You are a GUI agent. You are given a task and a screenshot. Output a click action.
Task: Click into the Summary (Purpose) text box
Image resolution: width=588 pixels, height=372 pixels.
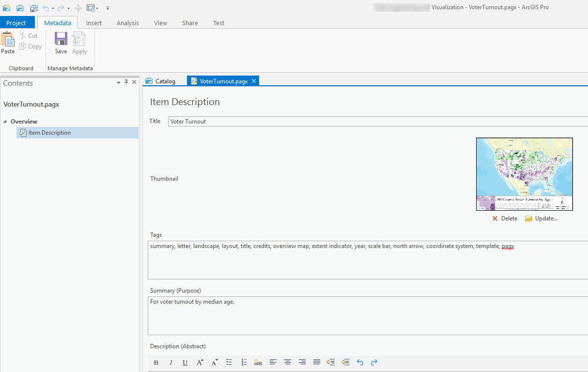[x=368, y=316]
